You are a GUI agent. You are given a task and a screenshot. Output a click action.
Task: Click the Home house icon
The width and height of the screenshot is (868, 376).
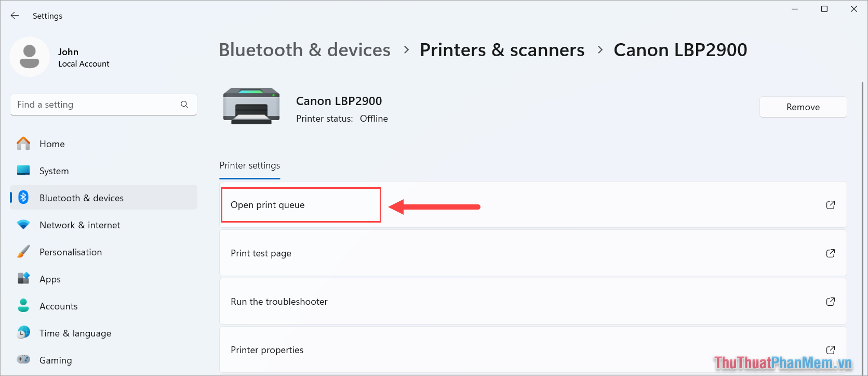point(23,144)
